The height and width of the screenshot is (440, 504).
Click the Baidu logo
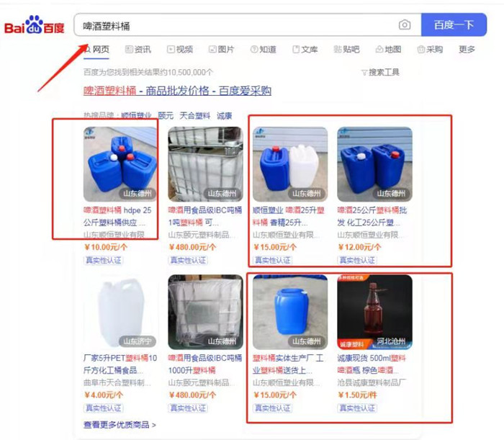pyautogui.click(x=35, y=24)
